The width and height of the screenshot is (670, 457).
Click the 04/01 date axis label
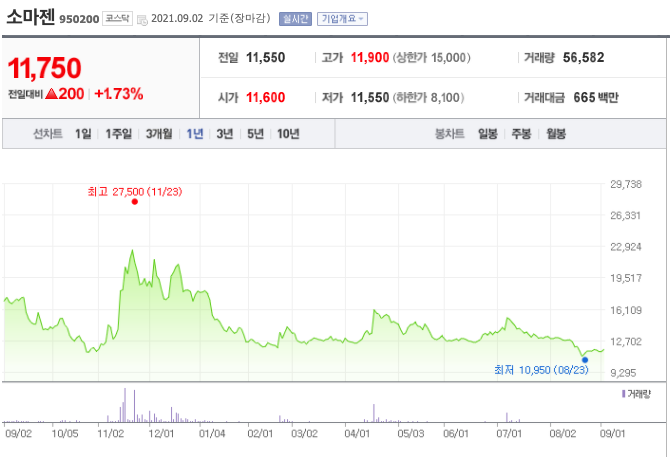(x=357, y=434)
